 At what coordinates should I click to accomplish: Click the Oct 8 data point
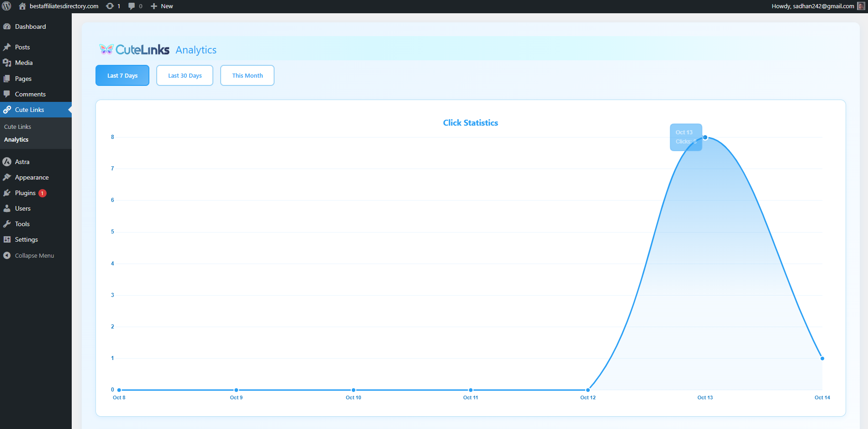pos(119,390)
